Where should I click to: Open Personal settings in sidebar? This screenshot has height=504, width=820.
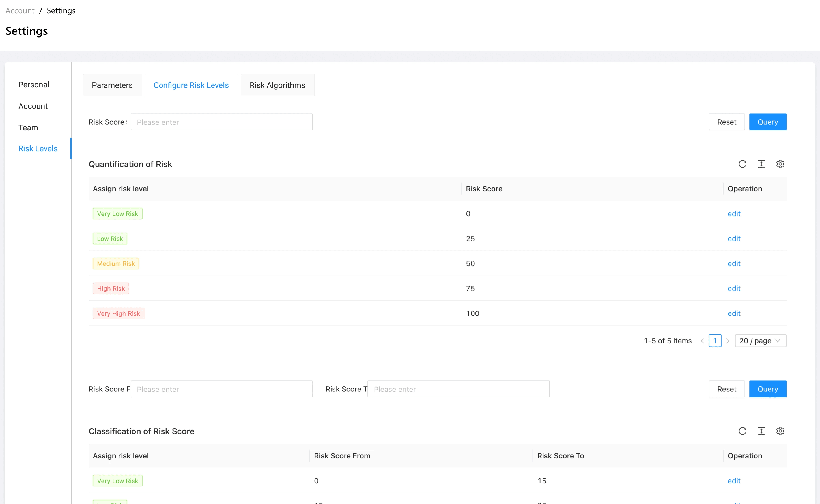click(x=34, y=85)
